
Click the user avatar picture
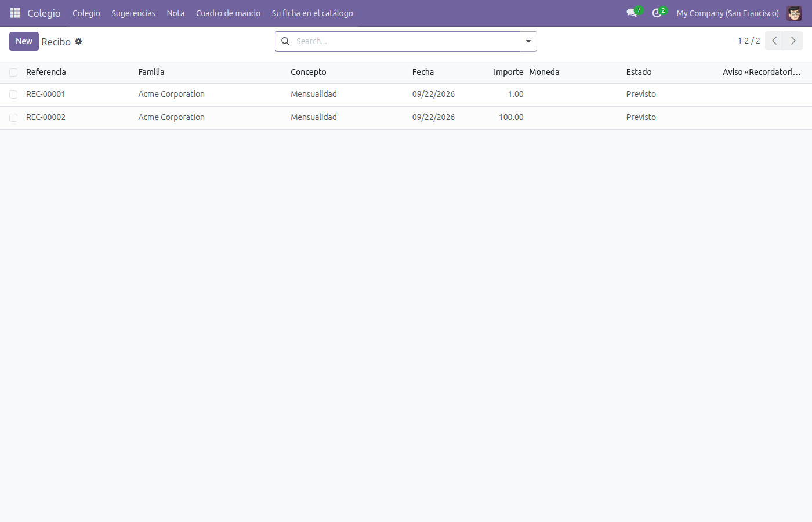tap(794, 13)
